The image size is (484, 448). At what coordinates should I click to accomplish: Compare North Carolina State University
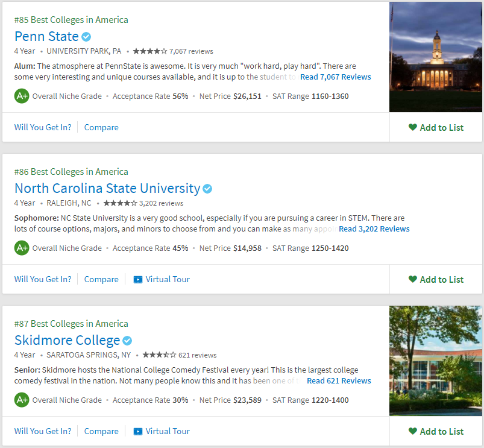(x=101, y=279)
